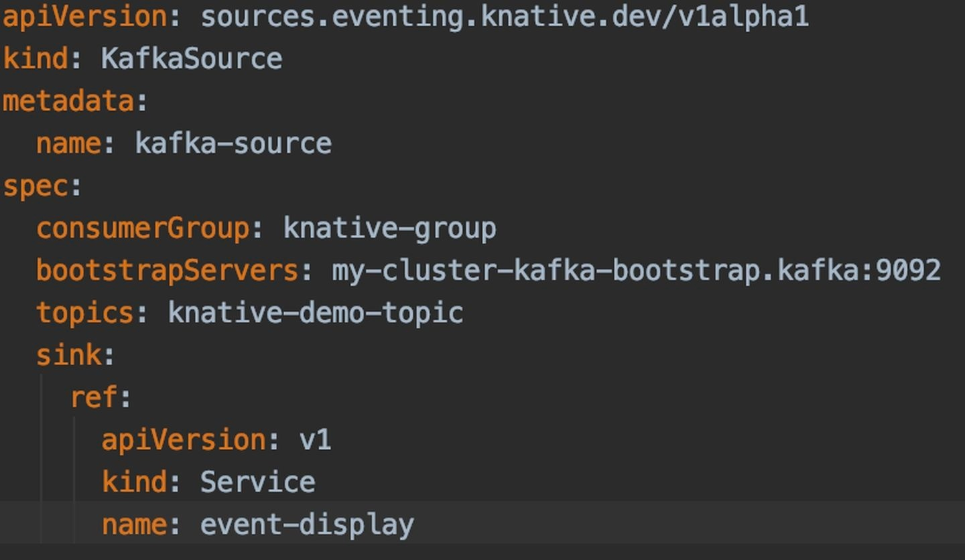This screenshot has height=560, width=965.
Task: Click the my-cluster-kafka-bootstrap.kafka:9092 value
Action: coord(636,271)
